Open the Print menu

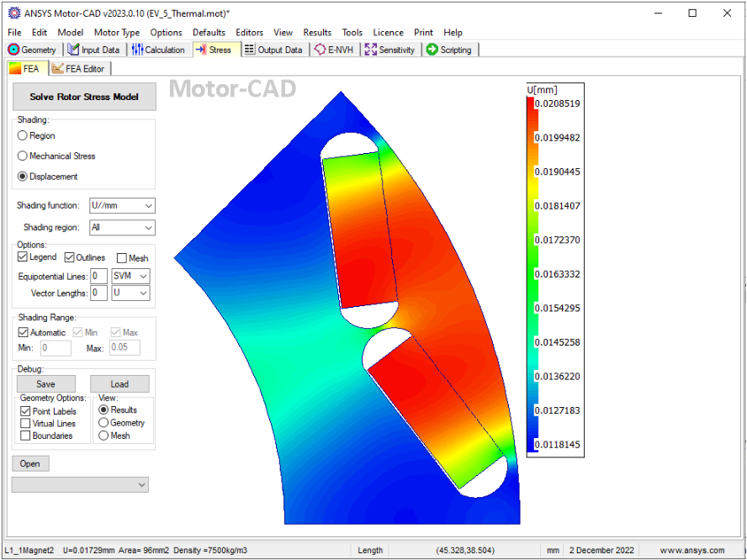pos(423,33)
